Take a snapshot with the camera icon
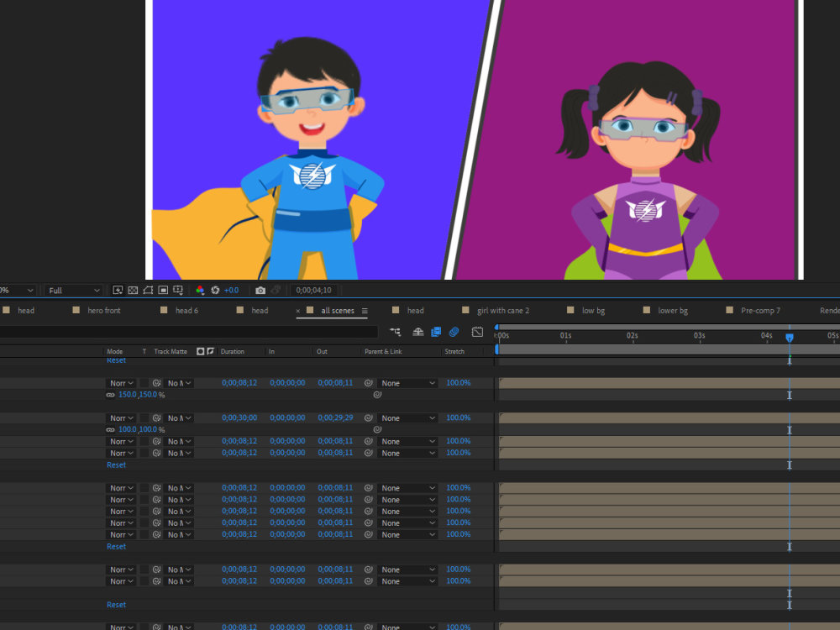This screenshot has height=630, width=840. [x=260, y=290]
